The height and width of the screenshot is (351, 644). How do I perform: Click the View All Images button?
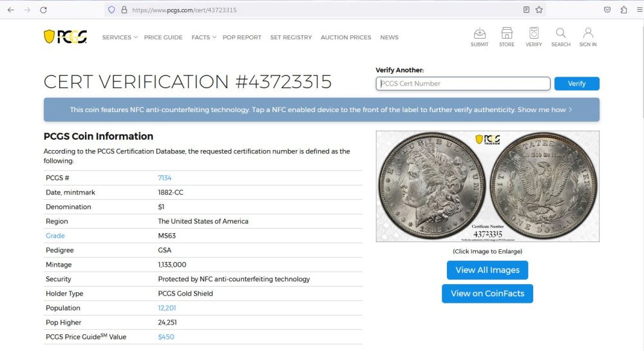(488, 270)
